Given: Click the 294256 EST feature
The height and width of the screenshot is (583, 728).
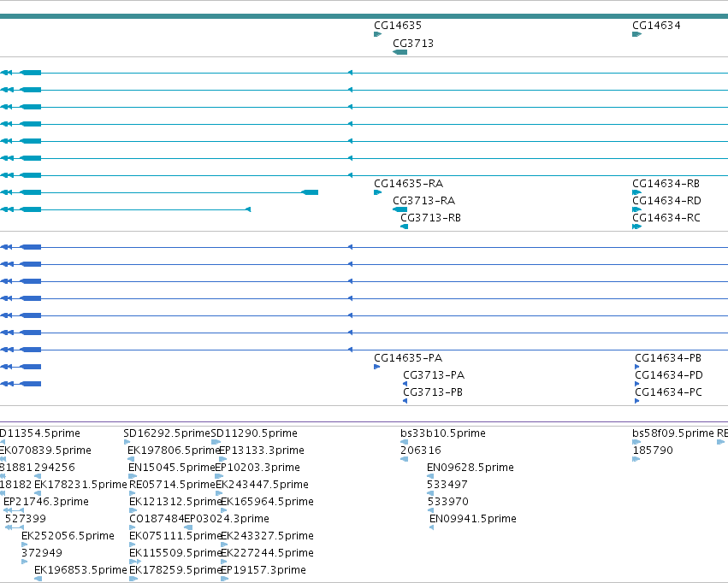Looking at the screenshot, I should coord(38,476).
